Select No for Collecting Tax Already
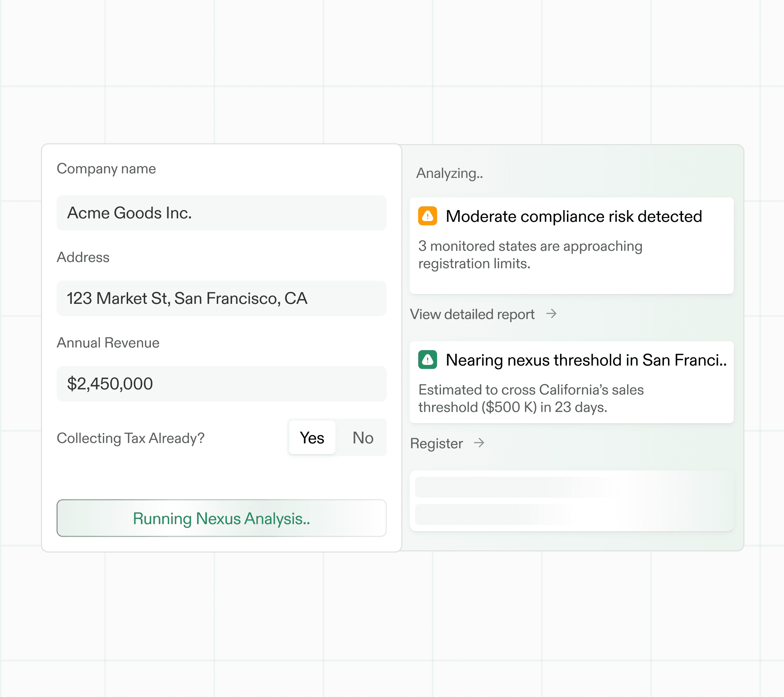The width and height of the screenshot is (784, 697). [363, 438]
